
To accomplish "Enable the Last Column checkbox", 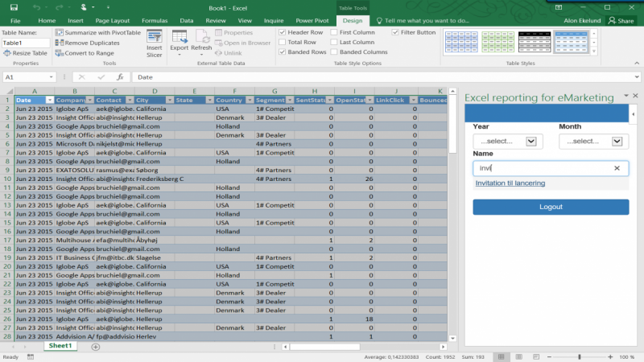I will pyautogui.click(x=334, y=42).
